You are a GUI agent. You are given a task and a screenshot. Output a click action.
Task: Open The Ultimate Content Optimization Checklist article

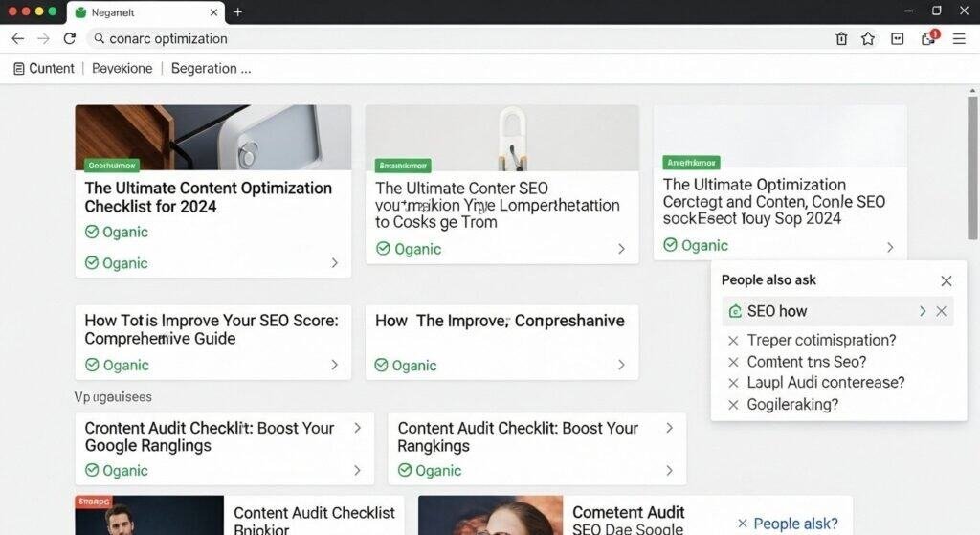208,197
